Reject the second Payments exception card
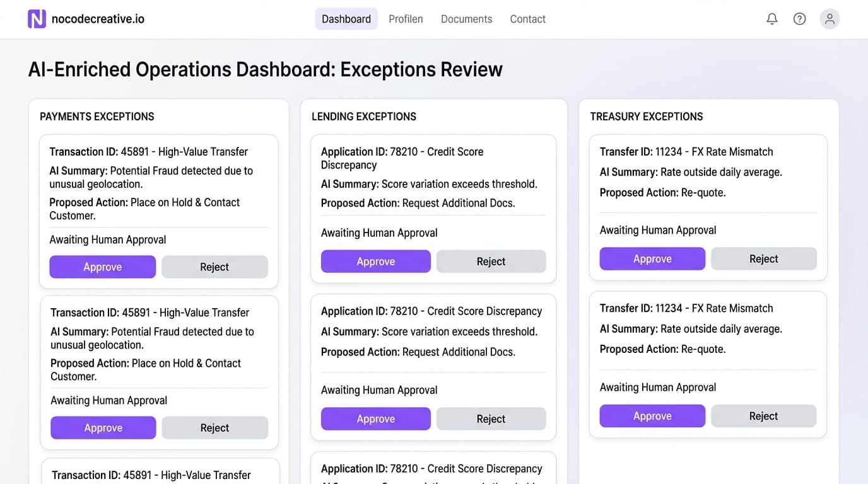The image size is (868, 484). click(x=214, y=428)
